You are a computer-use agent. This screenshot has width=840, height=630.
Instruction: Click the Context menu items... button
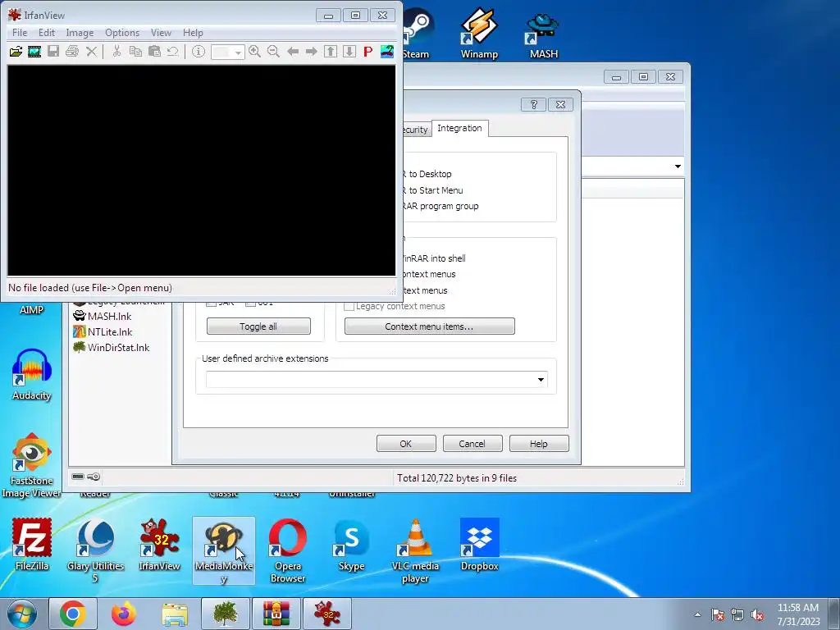[x=429, y=326]
